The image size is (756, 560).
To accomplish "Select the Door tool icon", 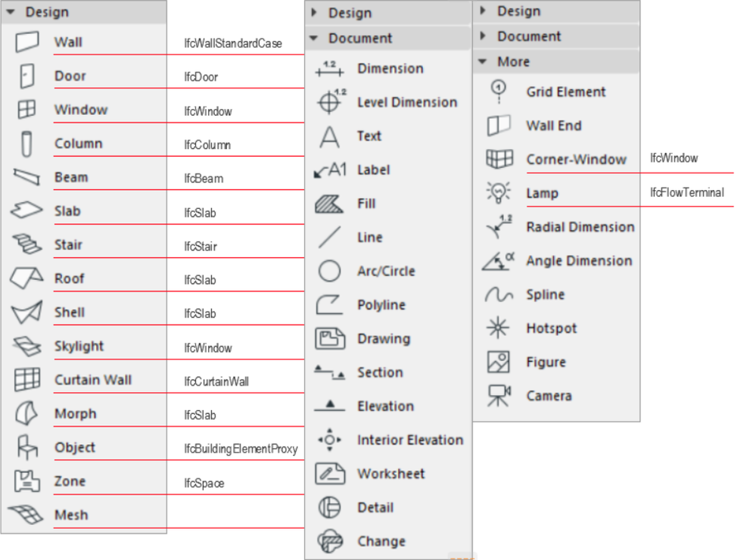I will coord(27,76).
